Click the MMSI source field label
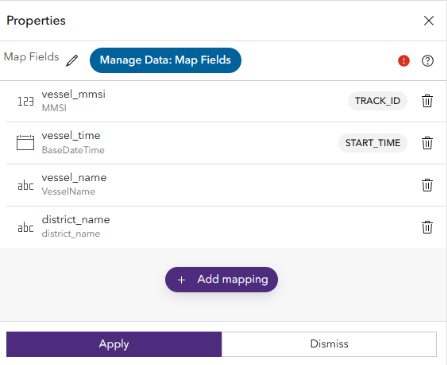This screenshot has width=447, height=365. click(x=54, y=108)
